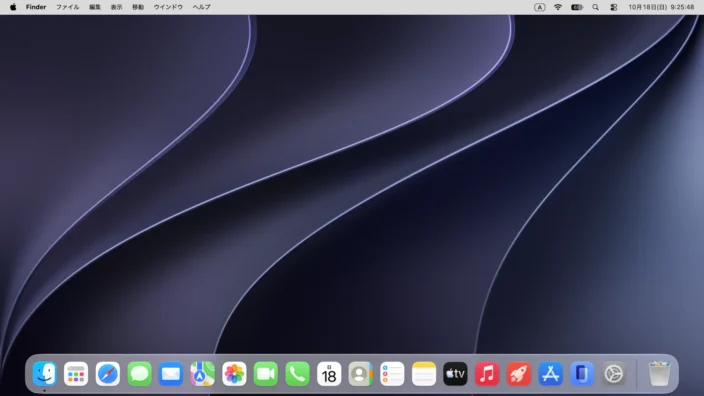Open the Phone app in Dock
Image resolution: width=704 pixels, height=396 pixels.
pyautogui.click(x=297, y=374)
